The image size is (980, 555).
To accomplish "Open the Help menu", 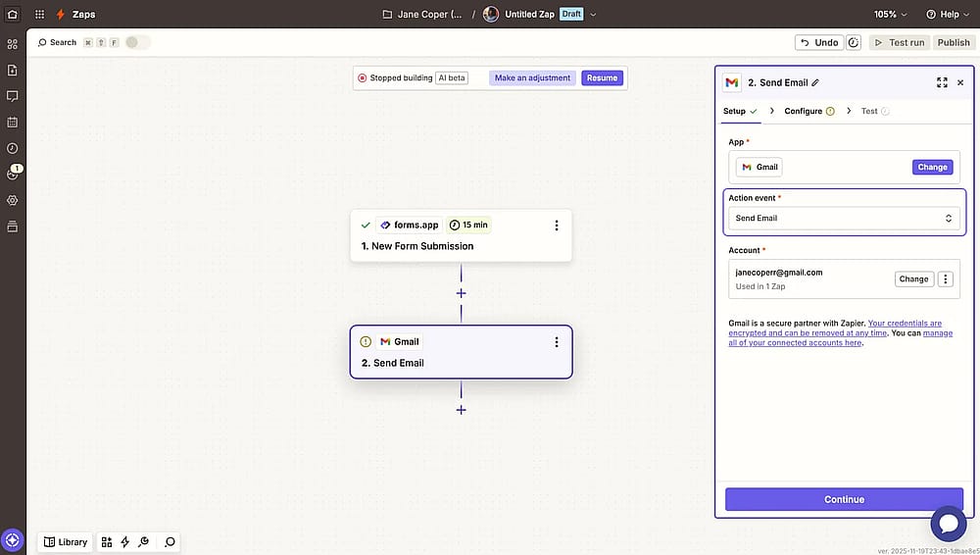I will tap(948, 15).
